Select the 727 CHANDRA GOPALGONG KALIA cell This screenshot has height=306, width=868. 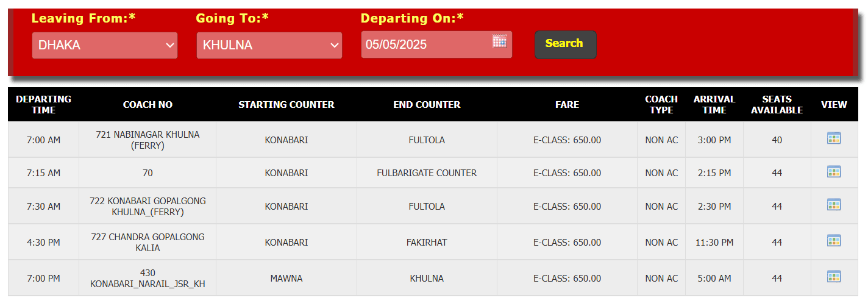point(148,242)
